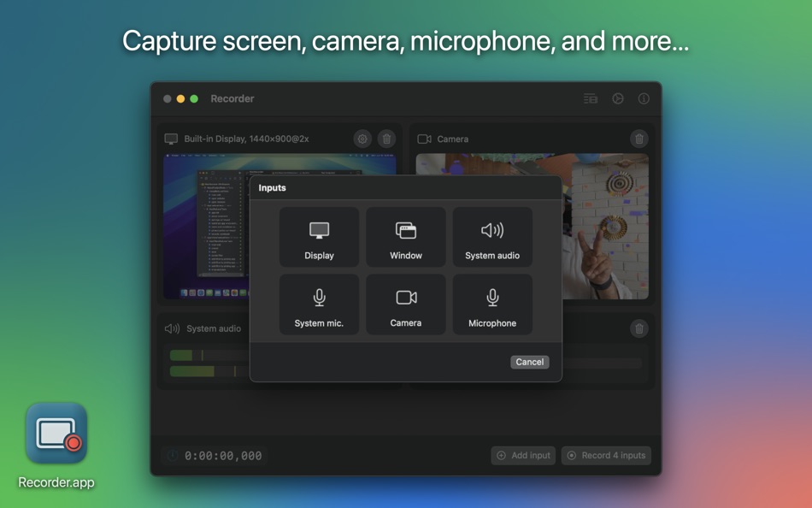Open the performance gauge toolbar icon
The image size is (812, 508).
tap(617, 98)
